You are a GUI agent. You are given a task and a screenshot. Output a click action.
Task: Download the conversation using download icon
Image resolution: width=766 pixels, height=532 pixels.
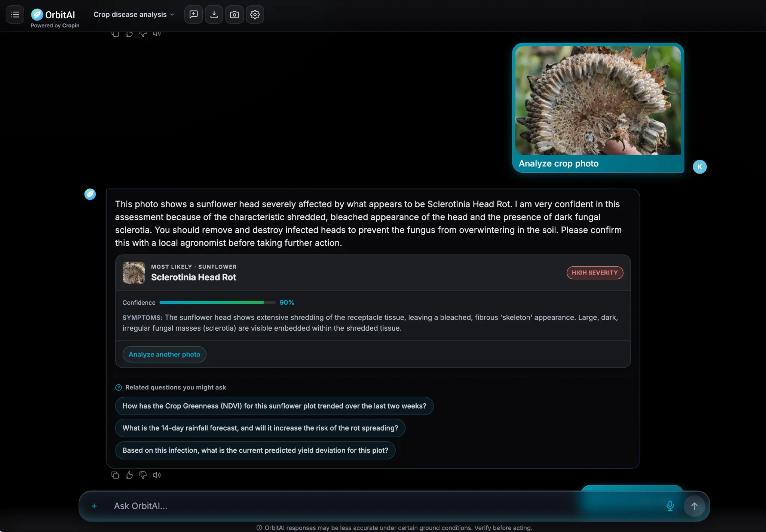pos(214,15)
